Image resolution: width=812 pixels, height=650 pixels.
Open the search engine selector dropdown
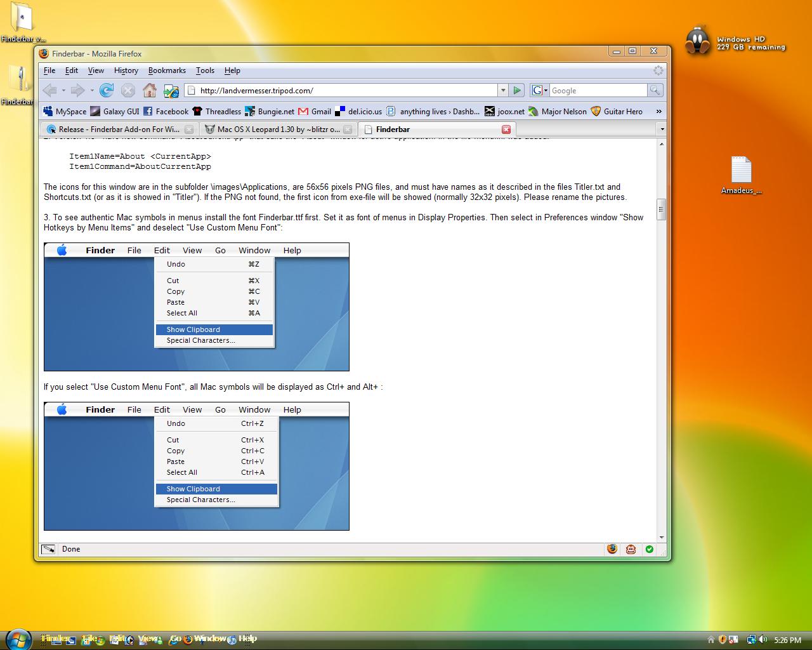540,90
